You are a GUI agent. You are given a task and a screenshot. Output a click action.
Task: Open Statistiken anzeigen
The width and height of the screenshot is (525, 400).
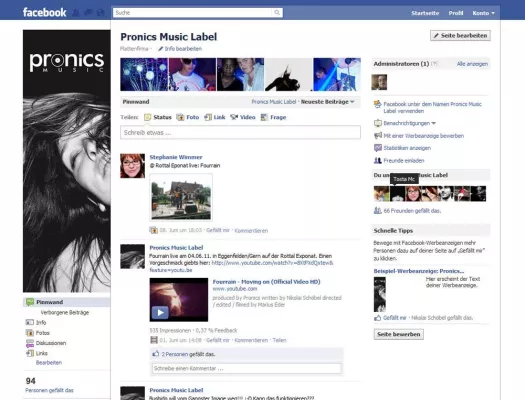click(407, 148)
